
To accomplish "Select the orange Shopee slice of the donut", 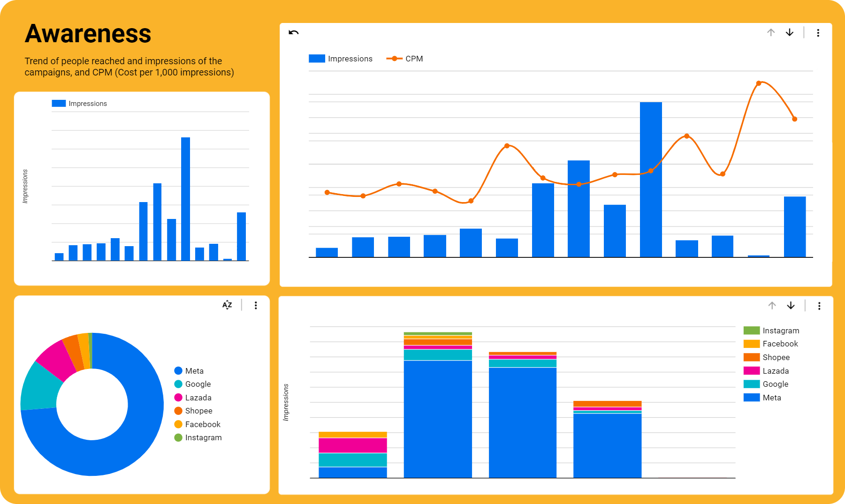I will (x=74, y=352).
